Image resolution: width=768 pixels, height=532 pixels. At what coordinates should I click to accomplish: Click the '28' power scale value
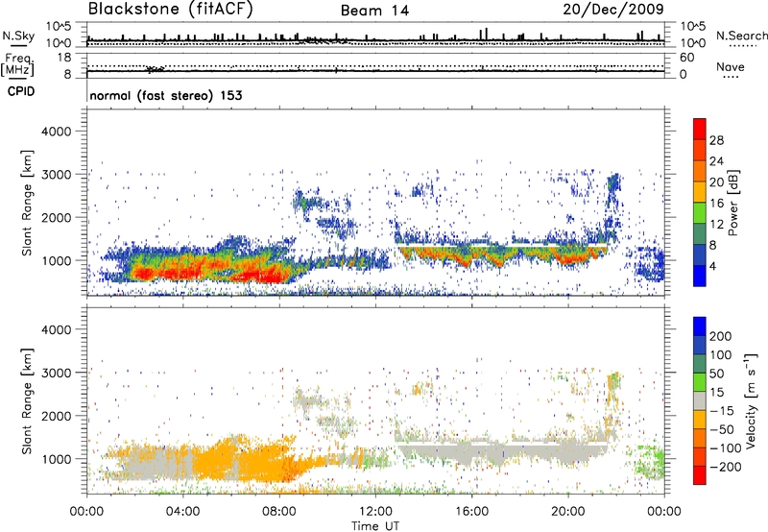tap(716, 140)
